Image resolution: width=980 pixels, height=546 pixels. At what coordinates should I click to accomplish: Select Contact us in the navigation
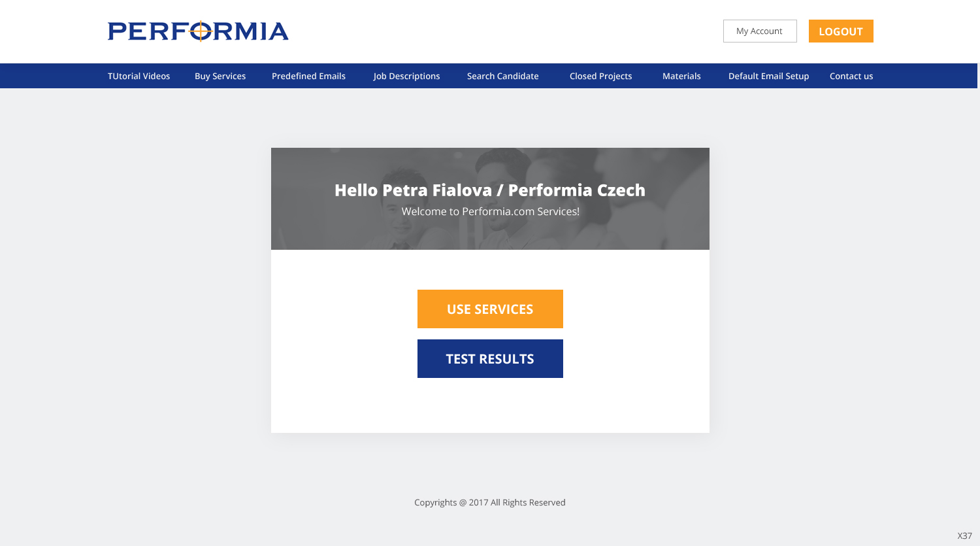tap(851, 76)
